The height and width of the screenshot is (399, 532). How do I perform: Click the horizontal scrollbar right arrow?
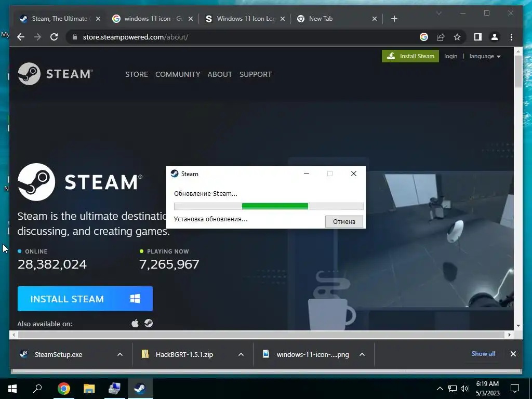click(509, 335)
